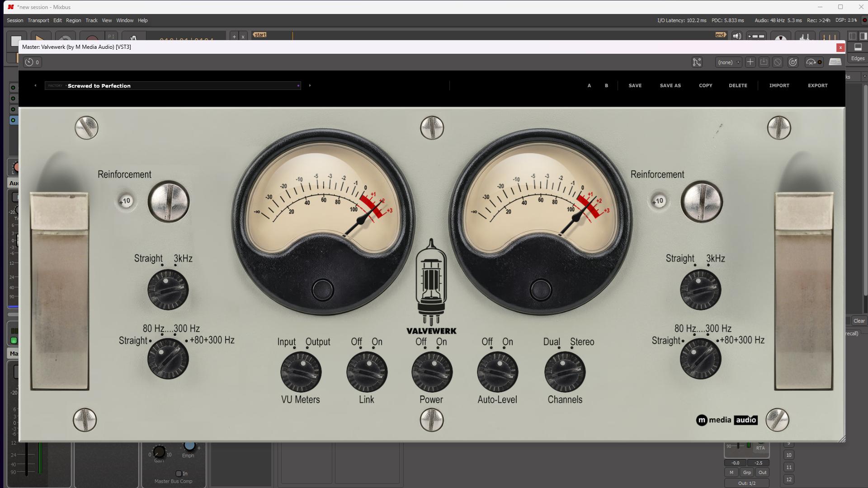The image size is (868, 488).
Task: Add a new plugin preset with plus icon
Action: 750,62
